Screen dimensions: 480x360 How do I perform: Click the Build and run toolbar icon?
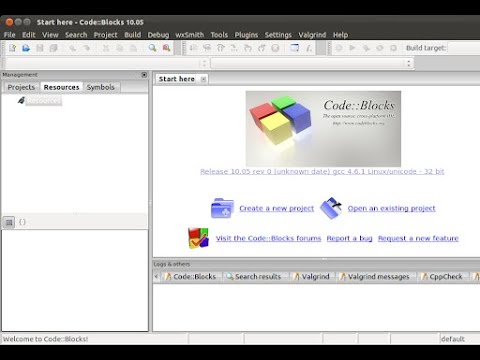click(x=366, y=48)
